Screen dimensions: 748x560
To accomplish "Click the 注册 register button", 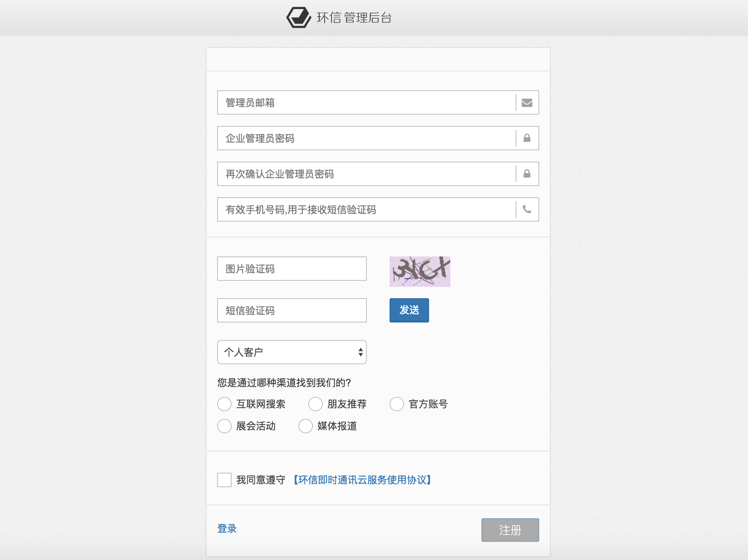I will pos(510,530).
